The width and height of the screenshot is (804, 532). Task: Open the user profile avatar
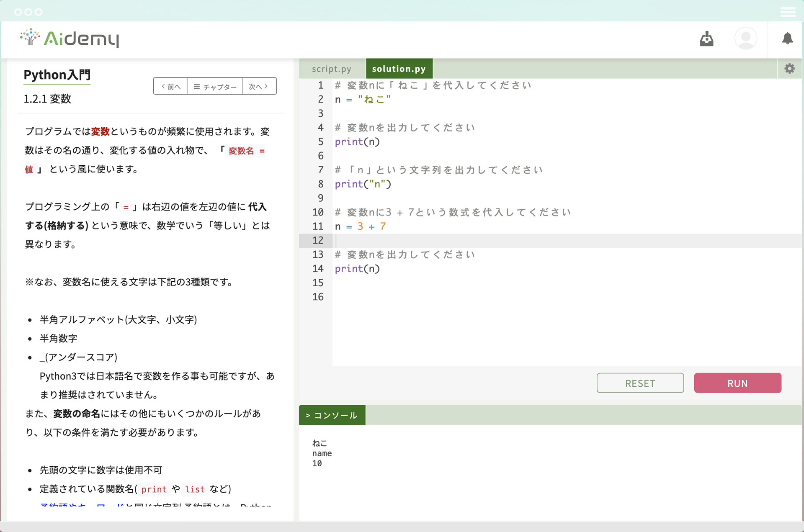pyautogui.click(x=745, y=39)
